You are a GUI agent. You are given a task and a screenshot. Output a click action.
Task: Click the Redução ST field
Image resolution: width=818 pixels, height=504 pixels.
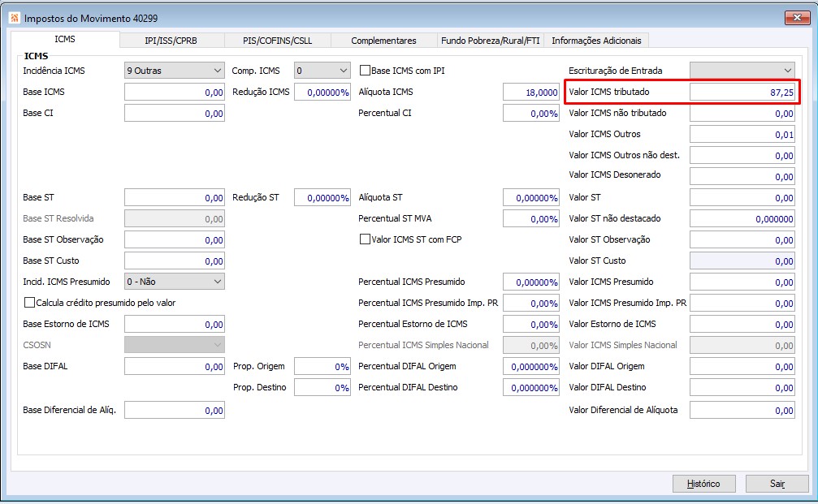point(322,197)
